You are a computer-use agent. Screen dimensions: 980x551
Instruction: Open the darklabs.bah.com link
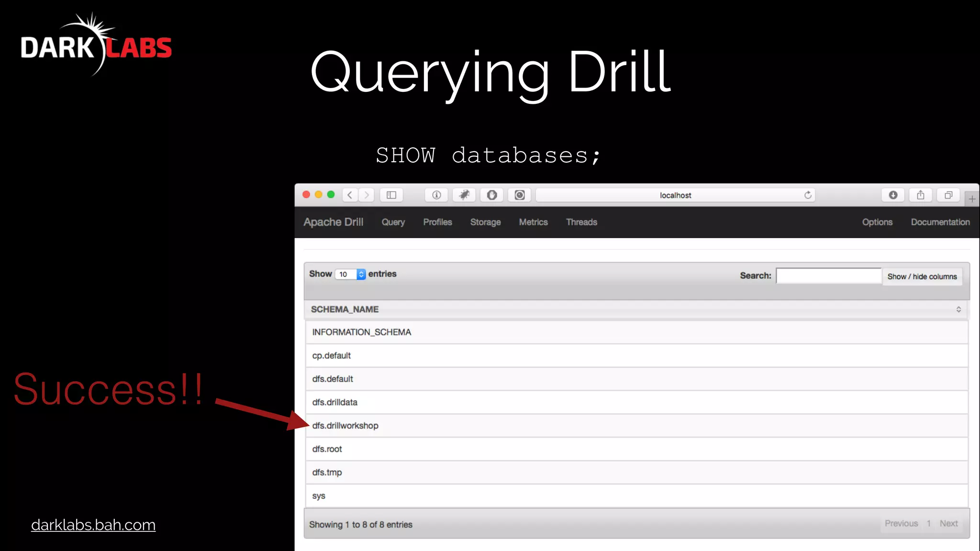click(x=93, y=525)
